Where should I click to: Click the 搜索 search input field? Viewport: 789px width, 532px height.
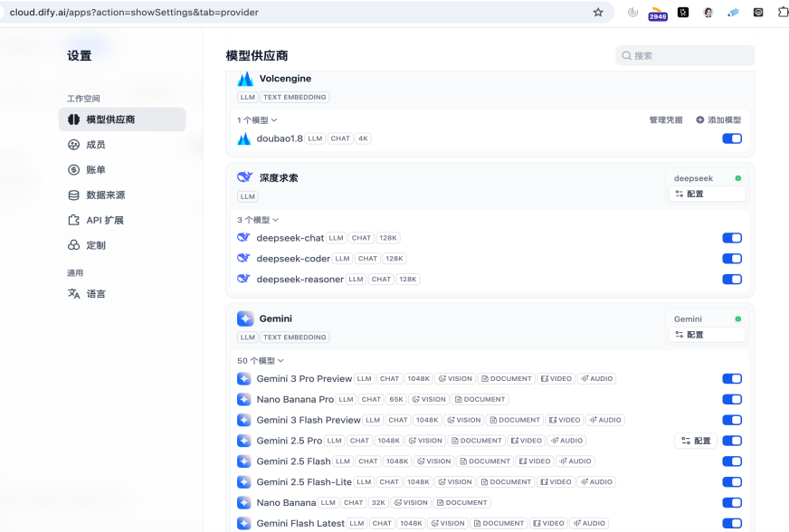pyautogui.click(x=689, y=56)
